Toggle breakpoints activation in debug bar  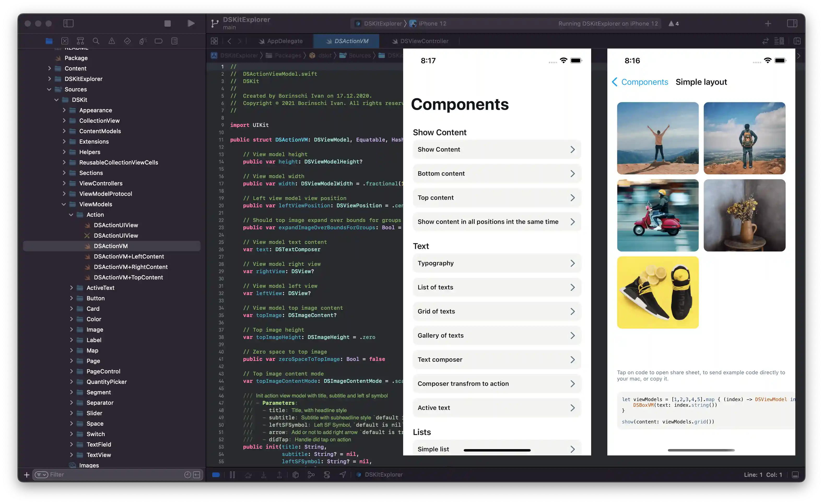click(x=216, y=474)
